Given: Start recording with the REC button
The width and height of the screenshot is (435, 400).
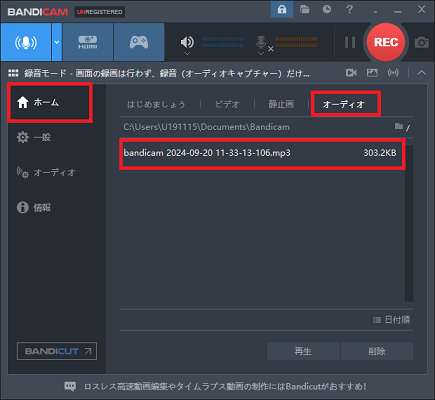Looking at the screenshot, I should click(x=386, y=42).
